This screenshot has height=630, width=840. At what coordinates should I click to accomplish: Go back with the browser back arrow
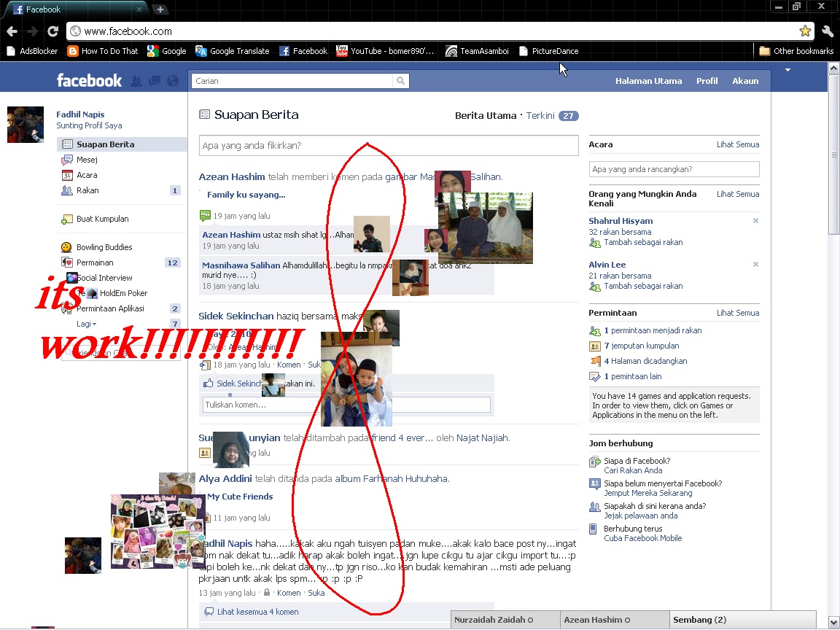tap(12, 31)
